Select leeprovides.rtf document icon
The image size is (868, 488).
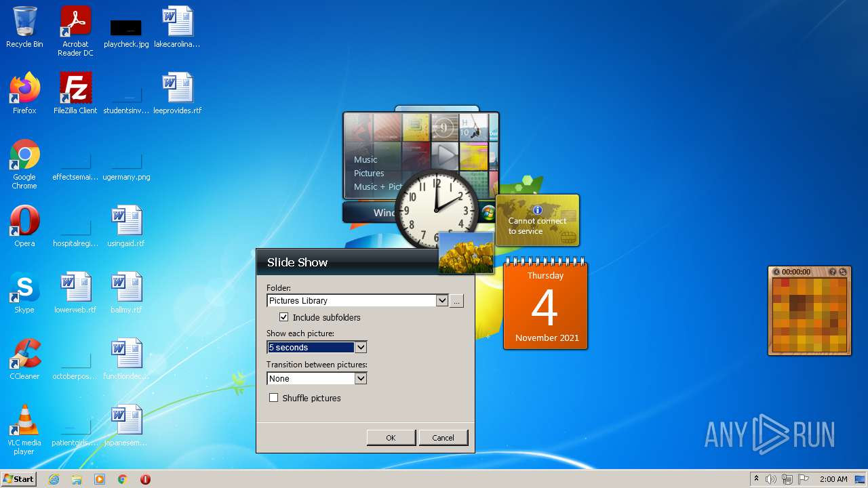coord(177,94)
